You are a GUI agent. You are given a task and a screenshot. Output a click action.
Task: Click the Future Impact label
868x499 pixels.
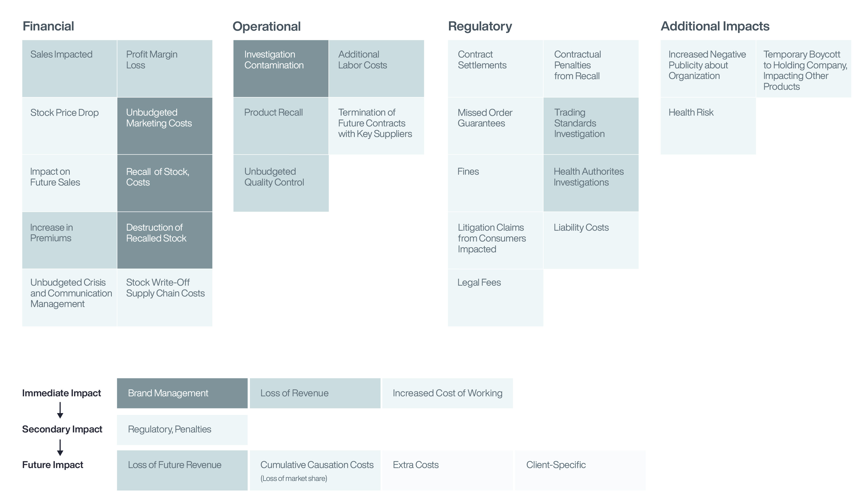point(53,465)
